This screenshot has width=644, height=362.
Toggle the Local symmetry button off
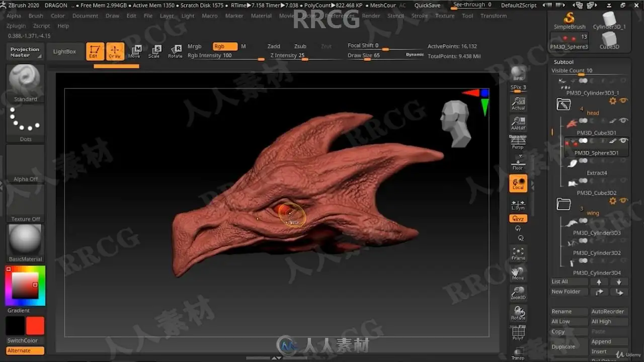[518, 184]
